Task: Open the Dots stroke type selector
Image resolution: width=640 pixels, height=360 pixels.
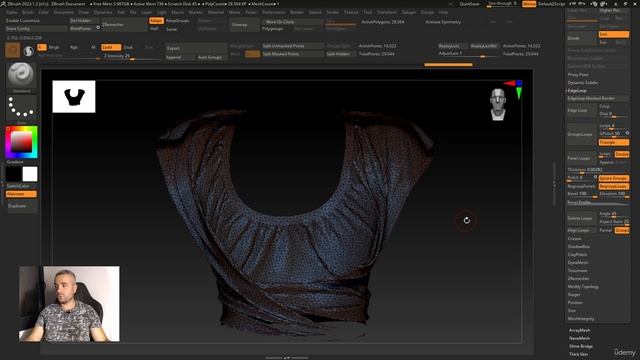Action: click(x=21, y=109)
